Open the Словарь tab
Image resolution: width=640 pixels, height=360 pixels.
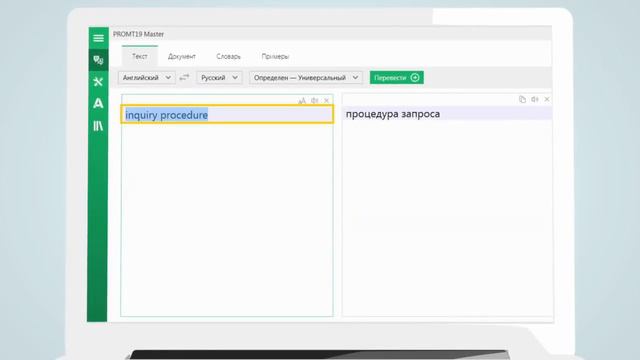tap(228, 56)
